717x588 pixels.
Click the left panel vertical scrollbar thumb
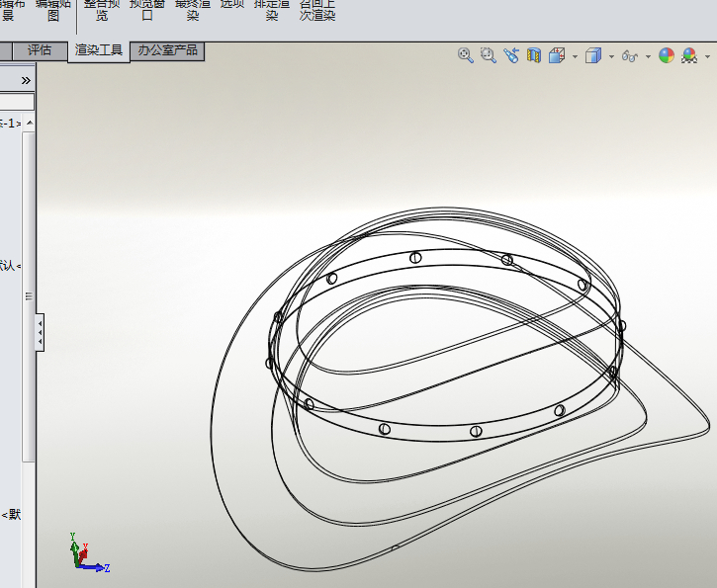click(29, 296)
